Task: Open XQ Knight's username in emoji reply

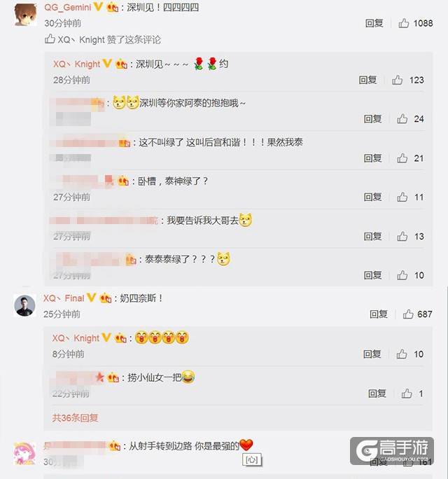Action: click(x=76, y=338)
